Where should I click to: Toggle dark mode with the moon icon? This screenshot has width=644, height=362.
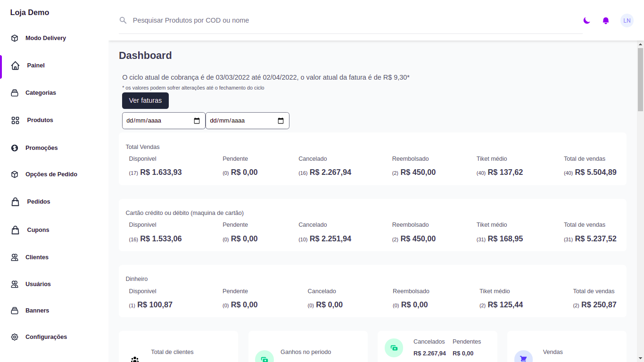[586, 20]
